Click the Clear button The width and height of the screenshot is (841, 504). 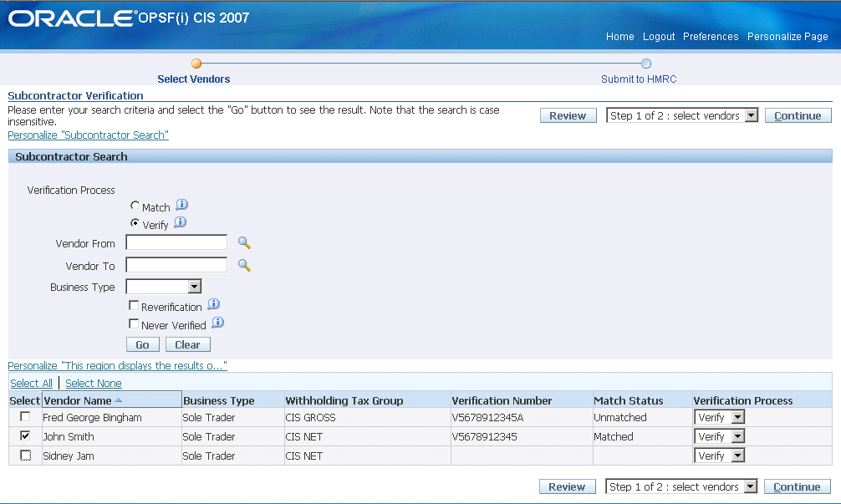187,344
